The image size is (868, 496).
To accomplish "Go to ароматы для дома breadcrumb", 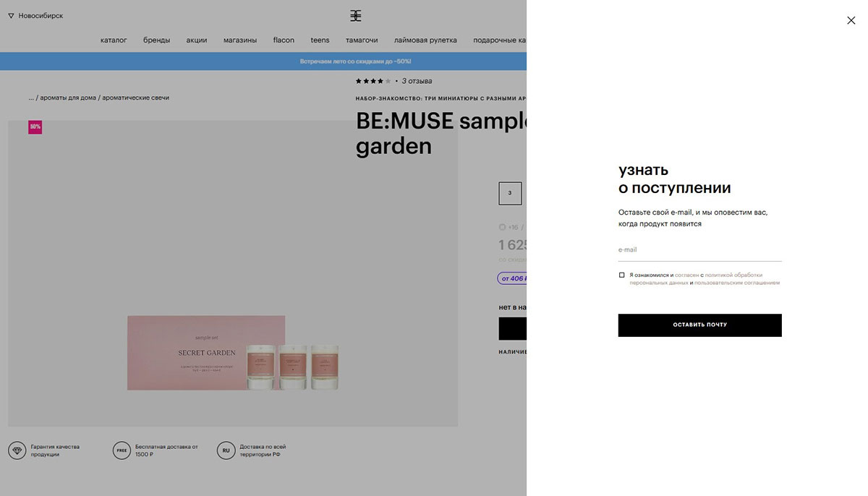I will pyautogui.click(x=69, y=98).
